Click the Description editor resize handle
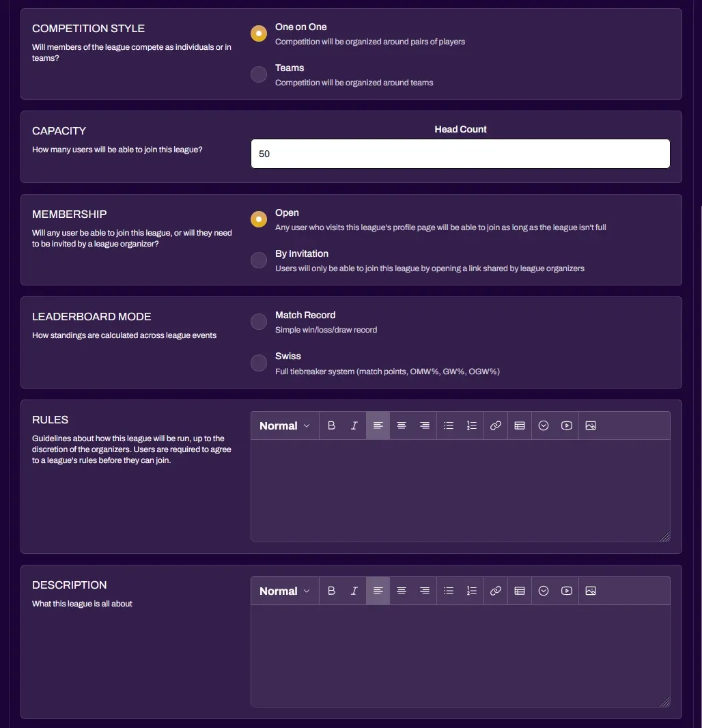 [x=665, y=702]
